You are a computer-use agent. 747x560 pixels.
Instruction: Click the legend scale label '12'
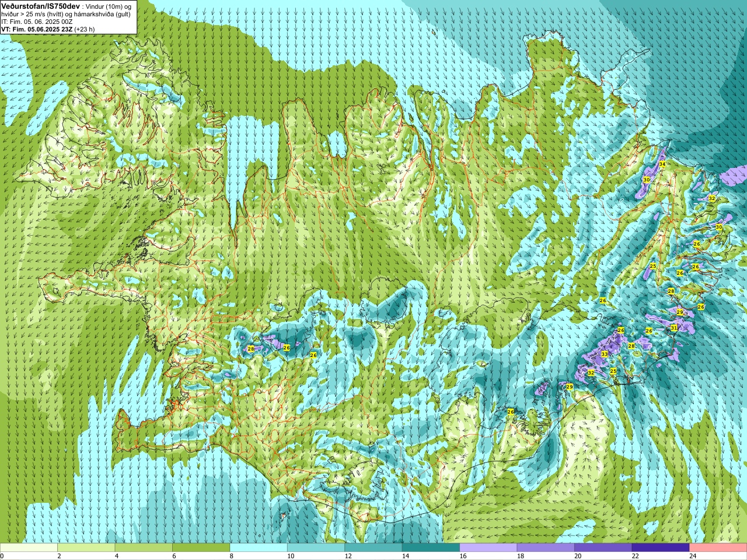(x=348, y=556)
